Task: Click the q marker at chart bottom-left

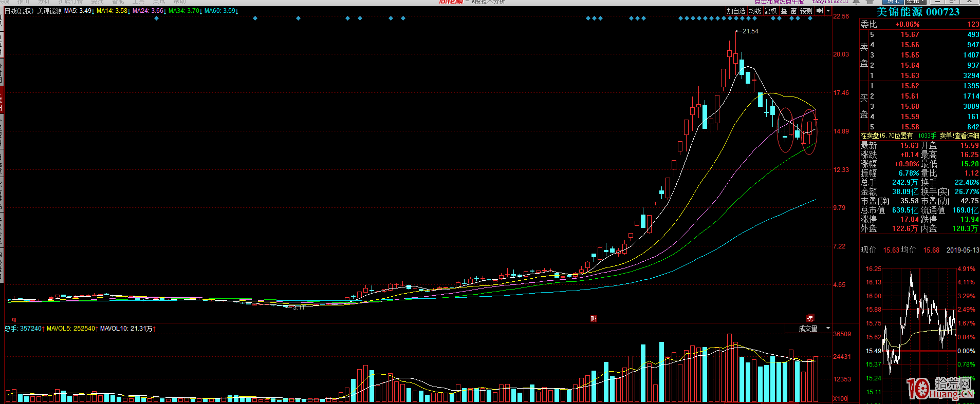Action: click(14, 319)
